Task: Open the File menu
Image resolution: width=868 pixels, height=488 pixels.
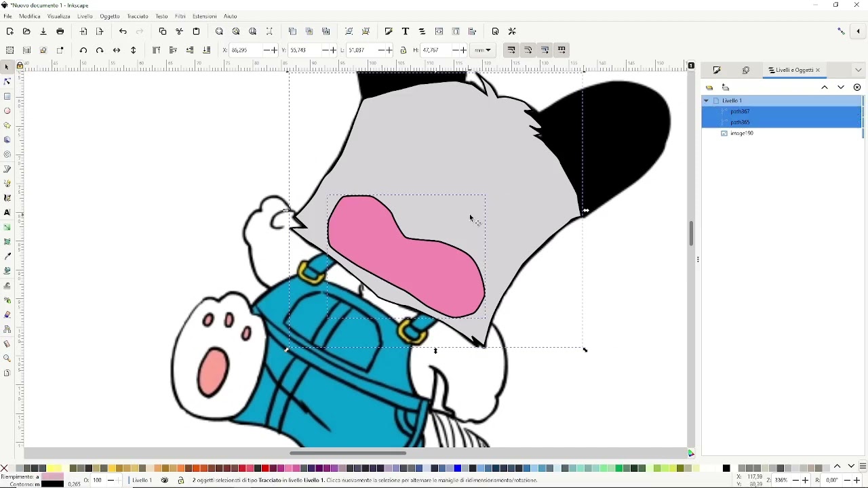Action: [7, 16]
